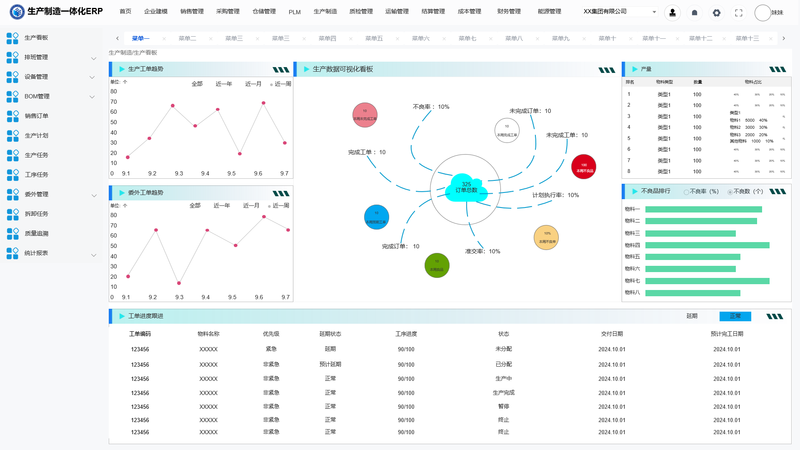Open the XX集团有限公司 company dropdown
The image size is (800, 450).
coord(619,11)
